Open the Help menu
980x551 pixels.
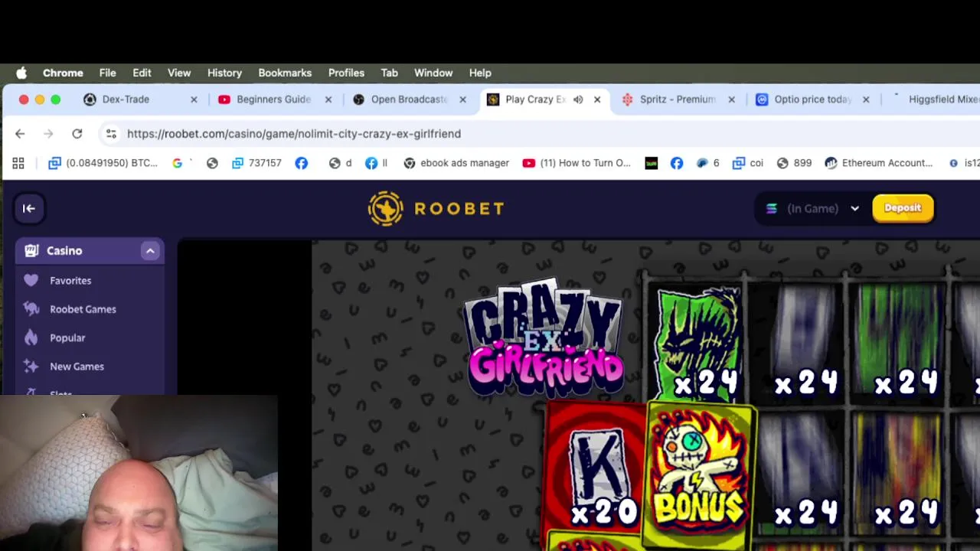(x=480, y=73)
